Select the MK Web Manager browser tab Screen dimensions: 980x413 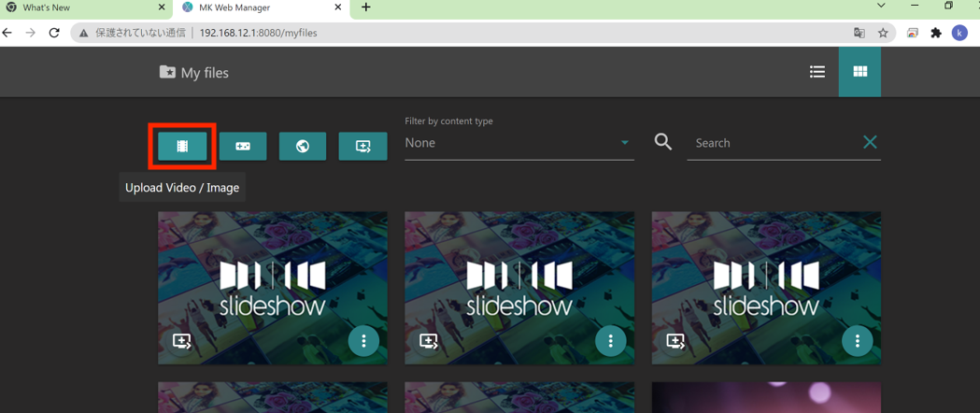click(260, 8)
